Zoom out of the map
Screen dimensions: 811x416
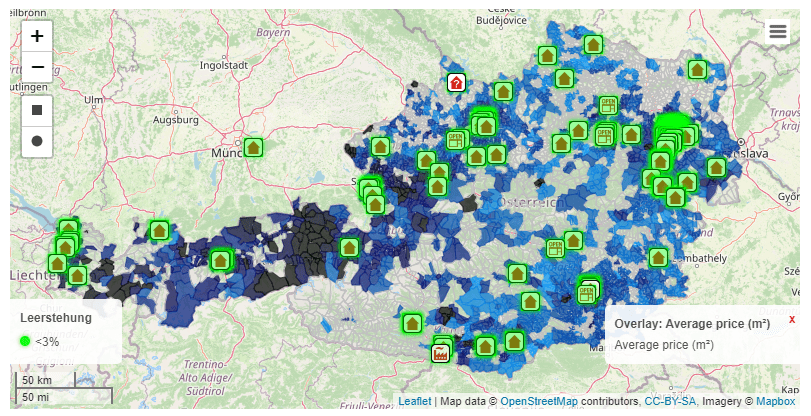point(37,68)
